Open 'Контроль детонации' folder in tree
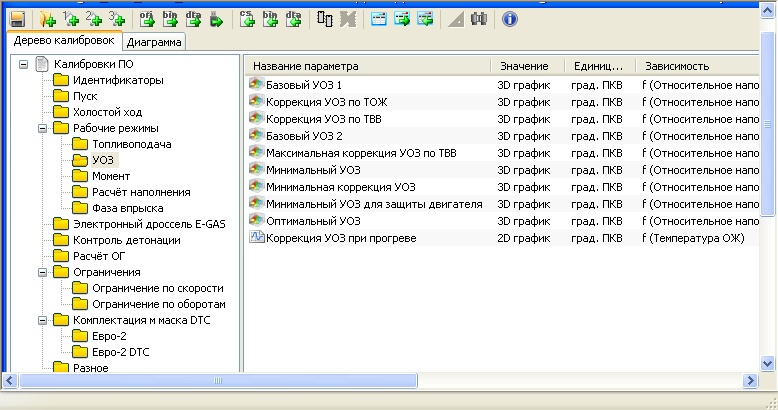This screenshot has width=778, height=410. pos(126,240)
